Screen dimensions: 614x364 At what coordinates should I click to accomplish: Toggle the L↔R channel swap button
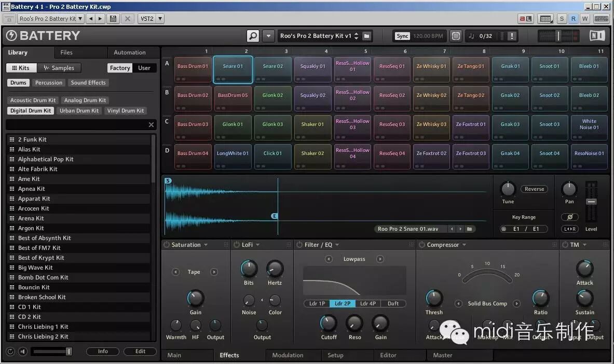pyautogui.click(x=570, y=229)
